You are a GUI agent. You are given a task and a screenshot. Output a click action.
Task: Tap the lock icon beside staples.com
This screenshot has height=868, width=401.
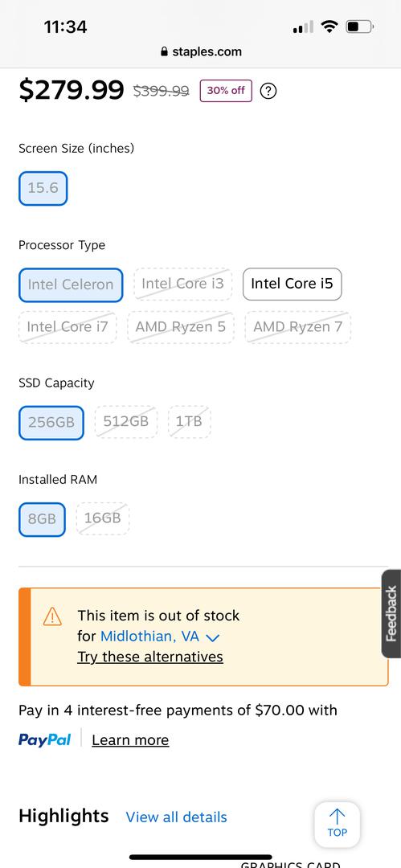click(x=163, y=52)
